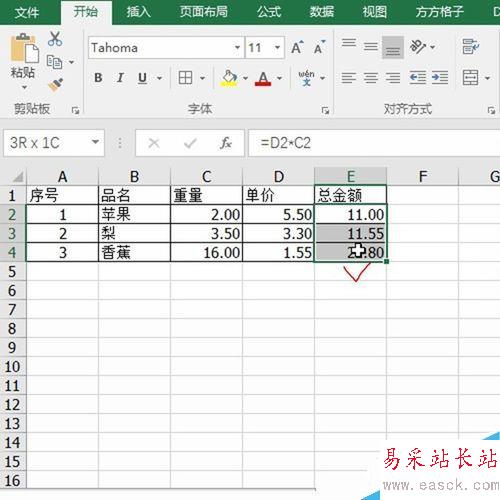Click the Select All corner triangle

17,177
